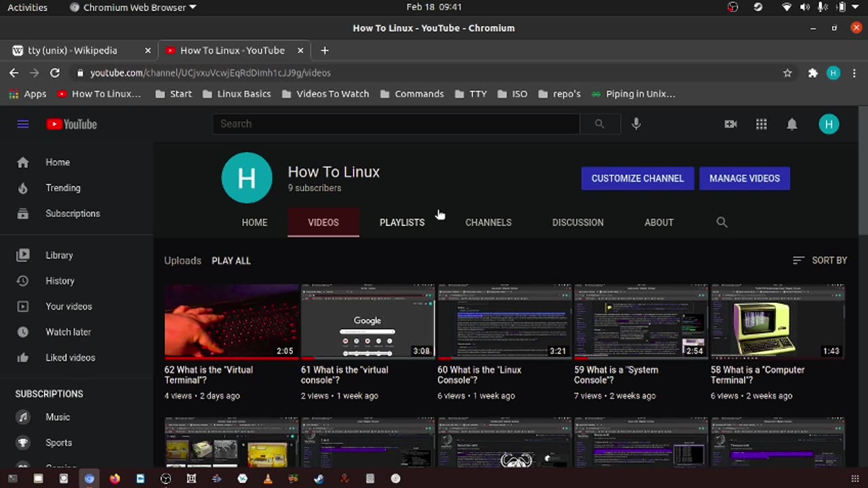Open the Commands bookmarks folder
Image resolution: width=868 pixels, height=488 pixels.
tap(412, 94)
